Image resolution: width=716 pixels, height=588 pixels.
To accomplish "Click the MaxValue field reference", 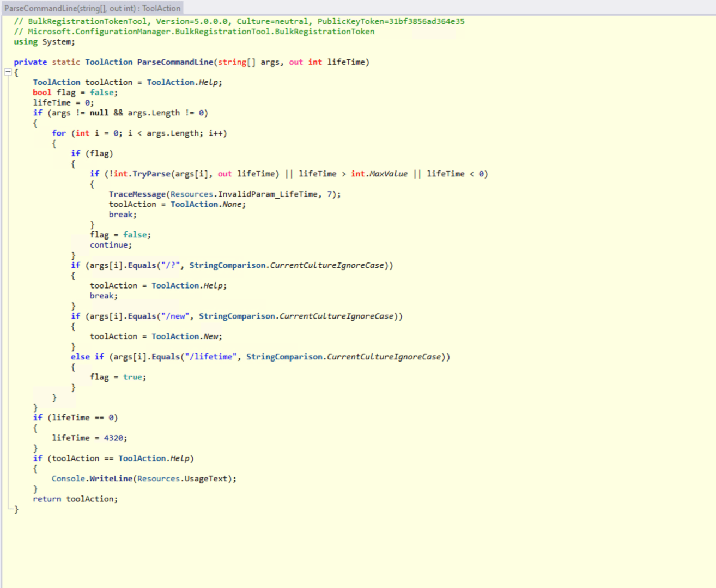I will point(388,174).
